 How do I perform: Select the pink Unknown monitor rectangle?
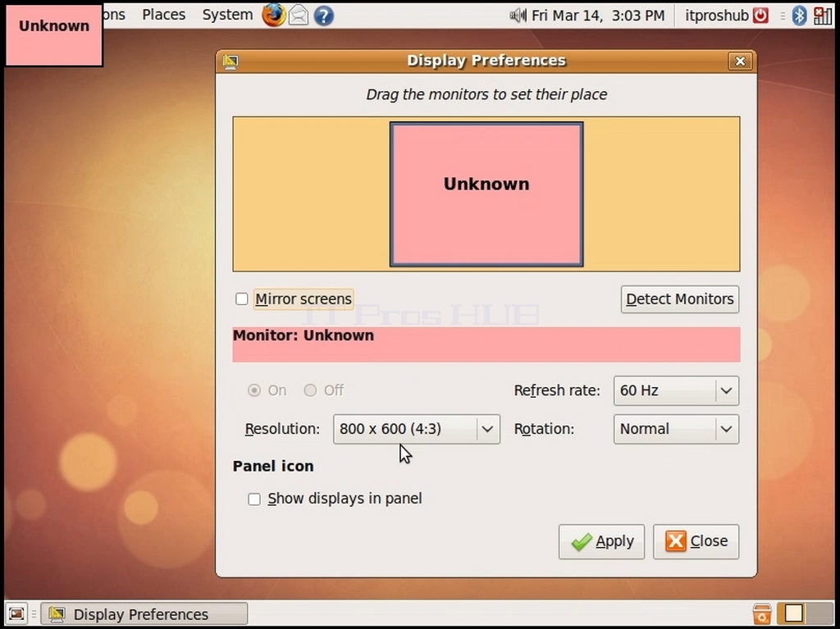(x=486, y=194)
